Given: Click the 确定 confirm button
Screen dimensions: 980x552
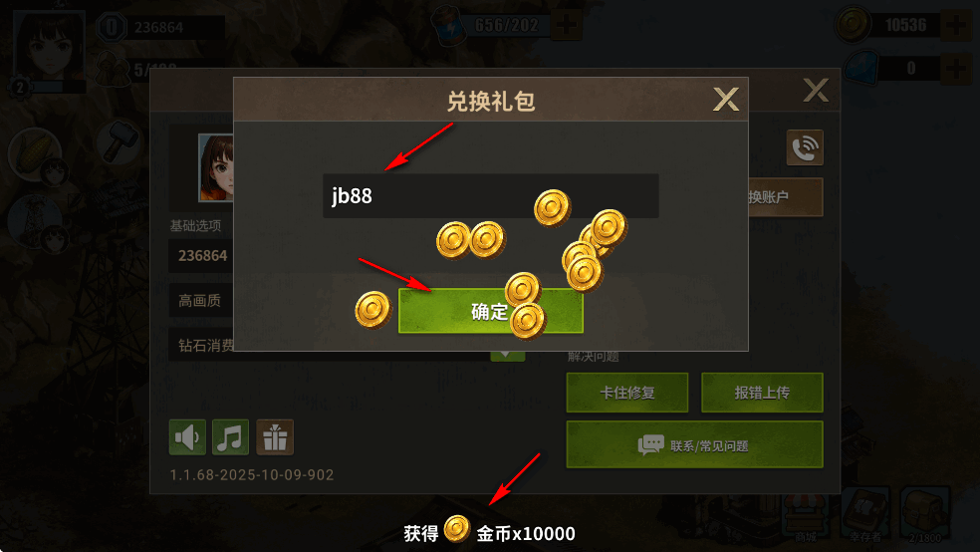Looking at the screenshot, I should click(491, 311).
